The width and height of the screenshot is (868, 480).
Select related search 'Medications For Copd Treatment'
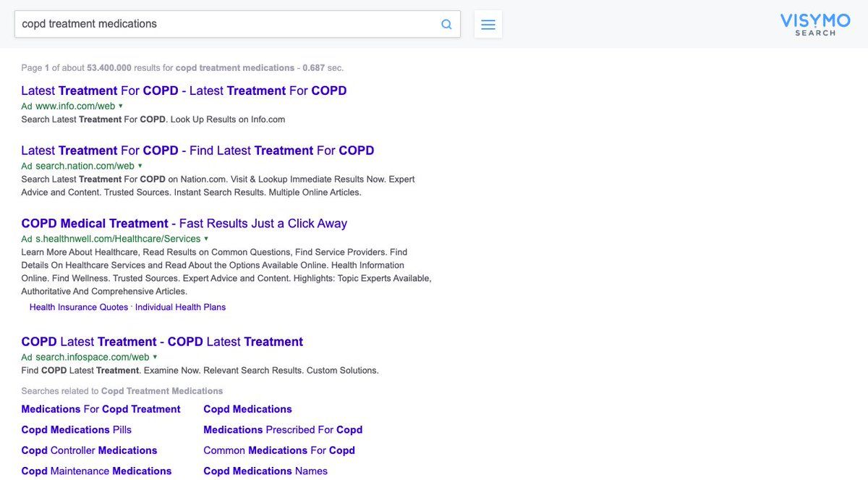[x=101, y=409]
